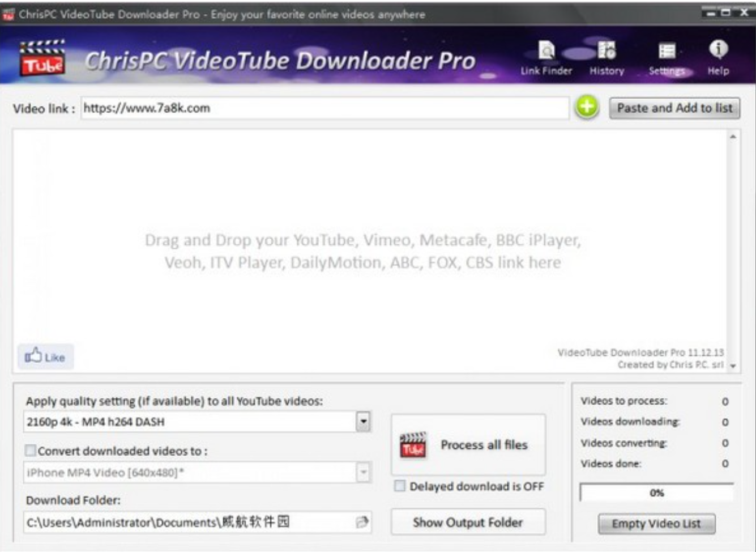This screenshot has width=756, height=552.
Task: Open the download History
Action: coord(606,58)
